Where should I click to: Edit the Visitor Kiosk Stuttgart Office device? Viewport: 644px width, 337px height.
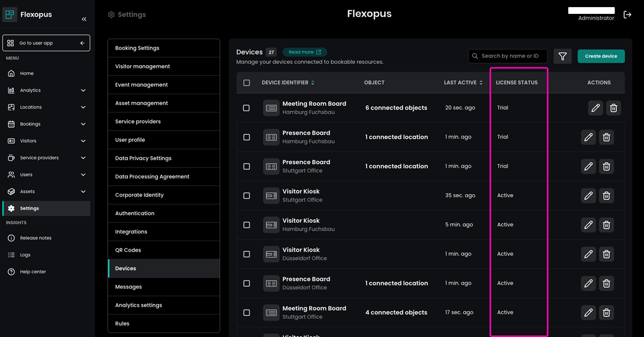click(588, 196)
